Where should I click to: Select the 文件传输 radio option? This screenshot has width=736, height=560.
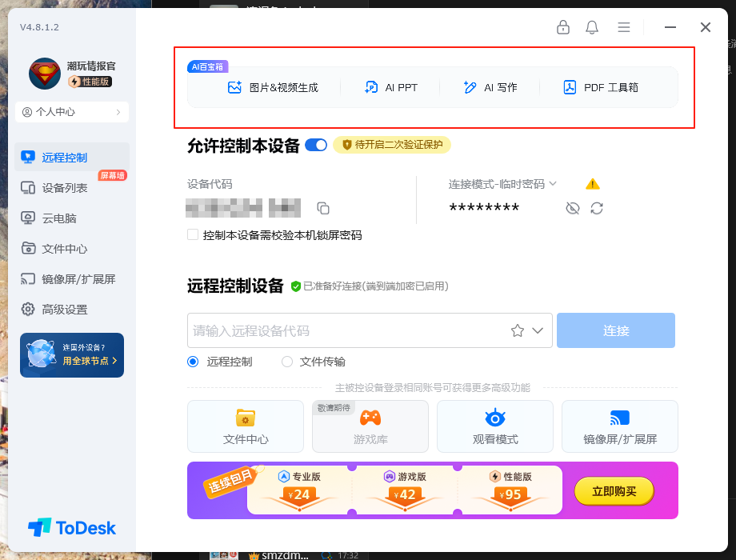(x=286, y=362)
